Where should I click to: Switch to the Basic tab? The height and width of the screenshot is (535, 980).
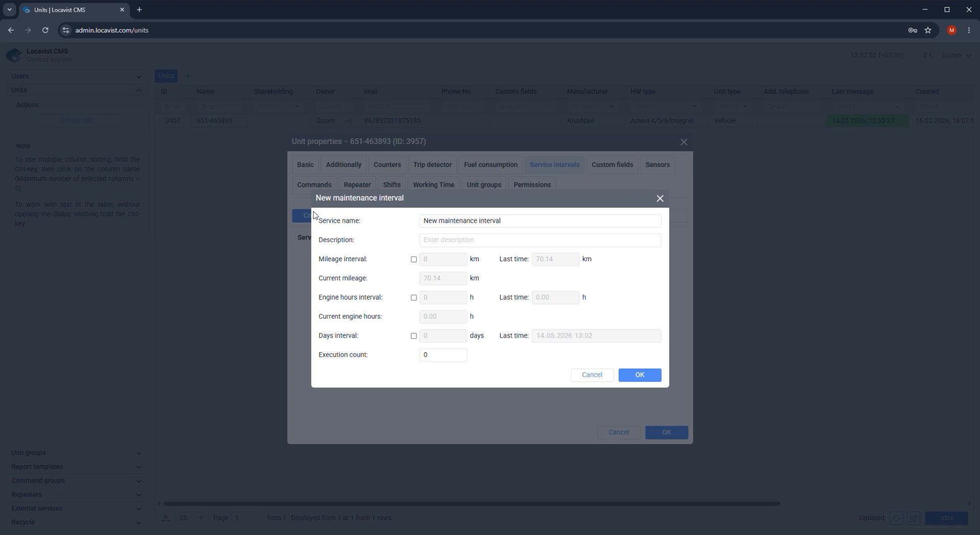pyautogui.click(x=305, y=165)
